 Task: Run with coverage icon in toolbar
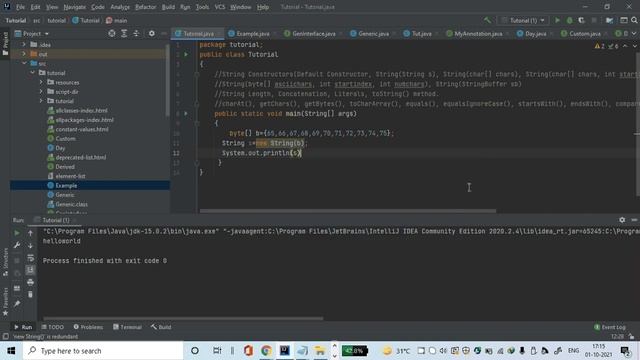coord(581,20)
